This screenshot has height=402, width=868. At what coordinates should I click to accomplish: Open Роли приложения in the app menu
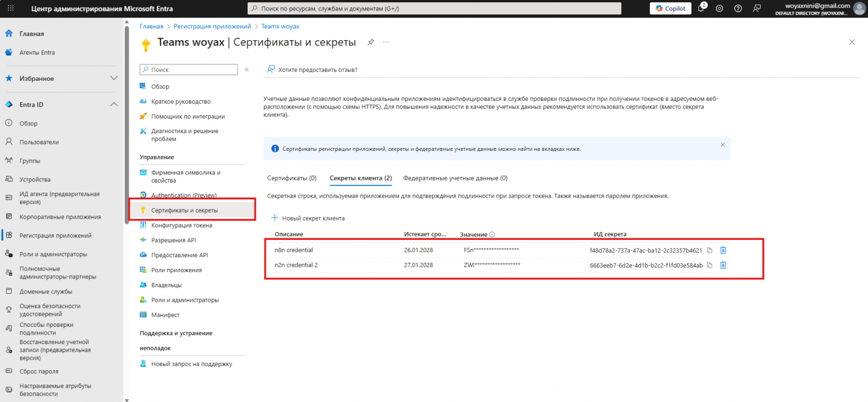click(x=176, y=270)
